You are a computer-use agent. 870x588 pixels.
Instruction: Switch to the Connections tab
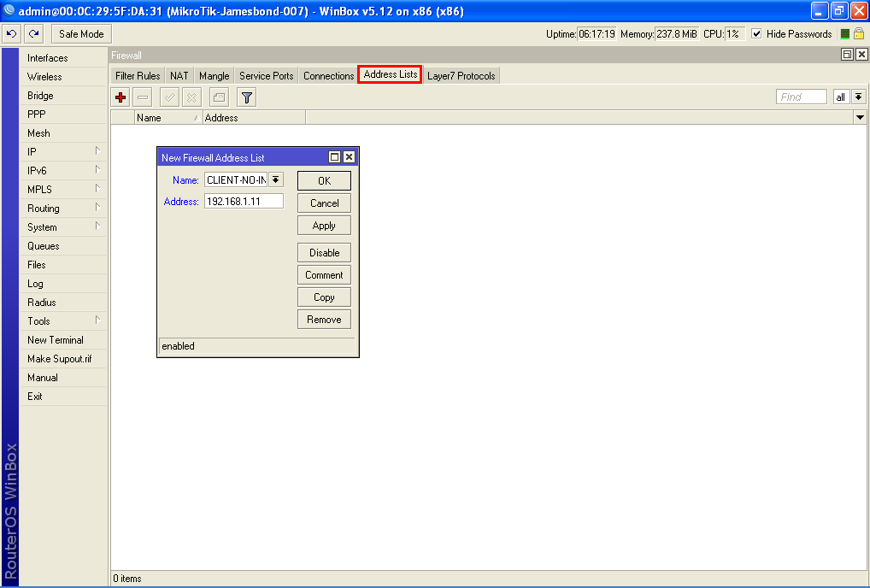coord(328,76)
